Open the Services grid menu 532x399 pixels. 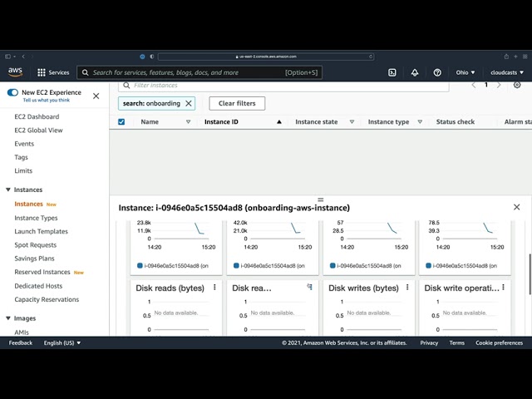click(53, 72)
